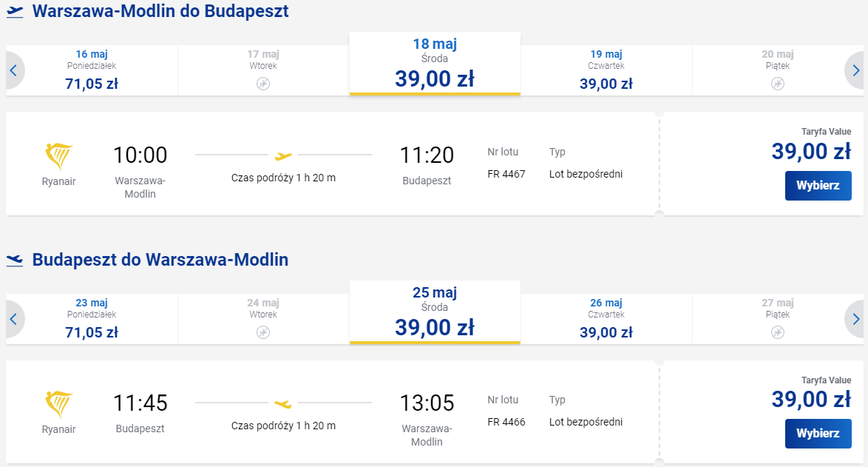868x467 pixels.
Task: Click Ryanair harp logo on outbound flight
Action: point(58,156)
